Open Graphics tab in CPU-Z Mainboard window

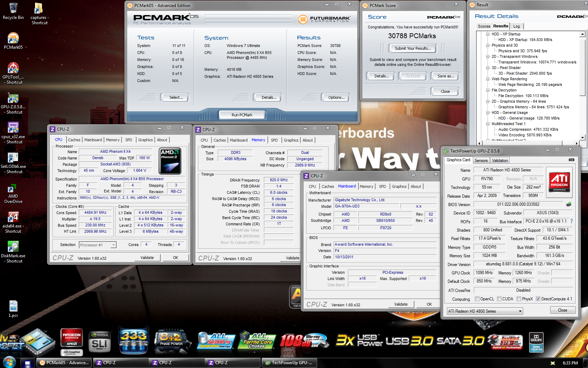399,186
